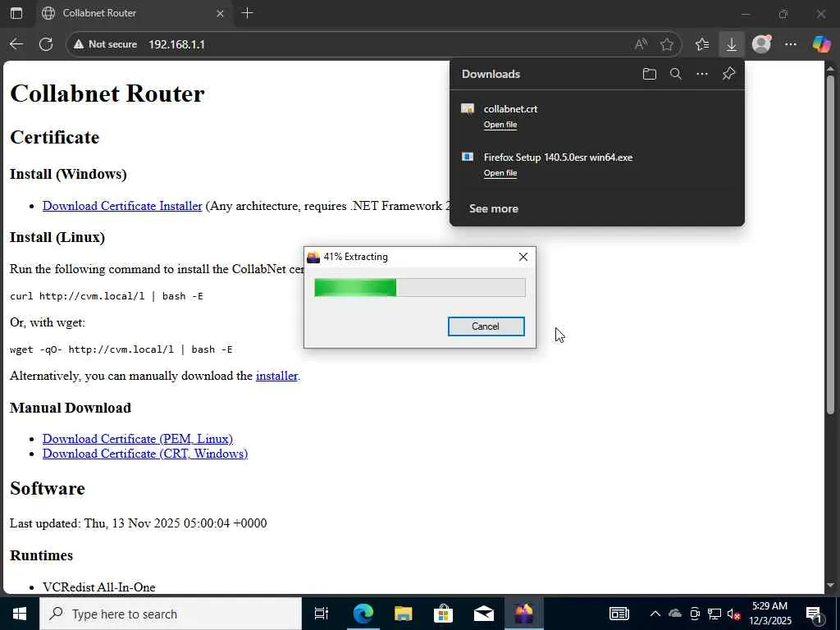Click the wget -qO- command text

[121, 349]
